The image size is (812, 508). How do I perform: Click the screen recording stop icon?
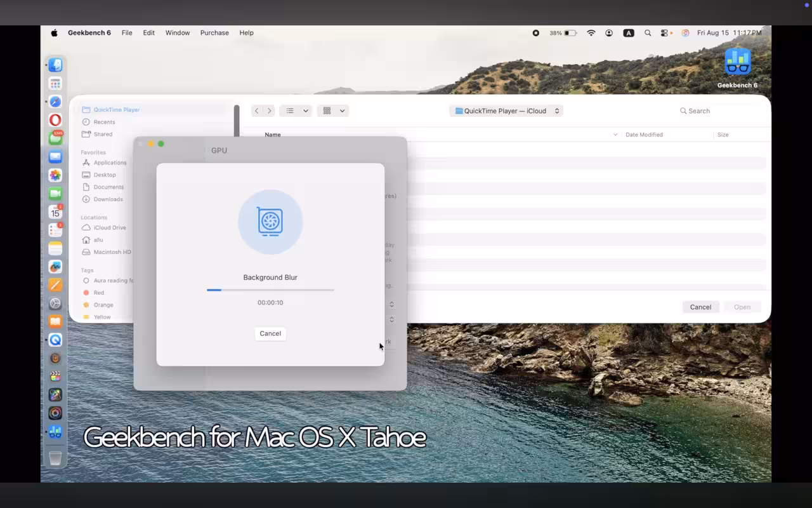[x=536, y=33]
